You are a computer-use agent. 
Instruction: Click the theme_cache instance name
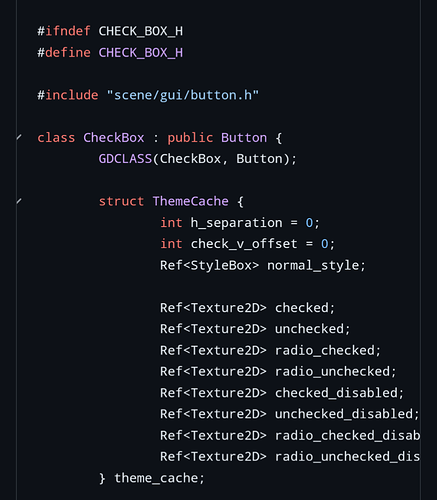pyautogui.click(x=156, y=478)
